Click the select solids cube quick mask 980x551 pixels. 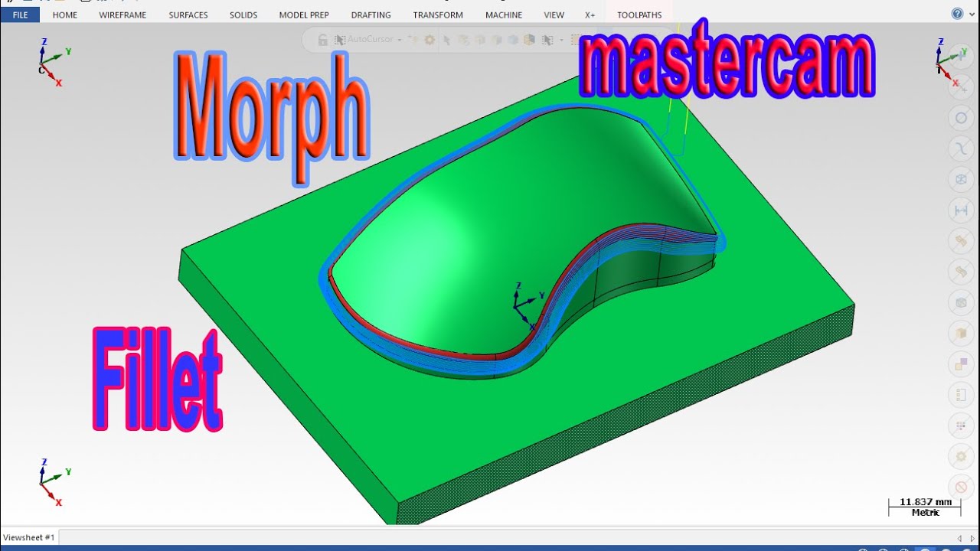pos(960,302)
